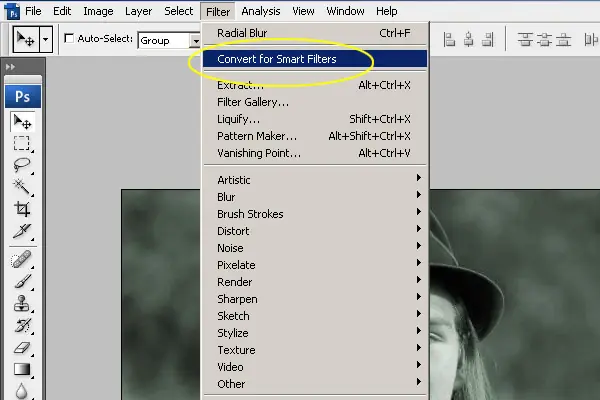Open the File menu
Screen dimensions: 600x400
tap(33, 11)
